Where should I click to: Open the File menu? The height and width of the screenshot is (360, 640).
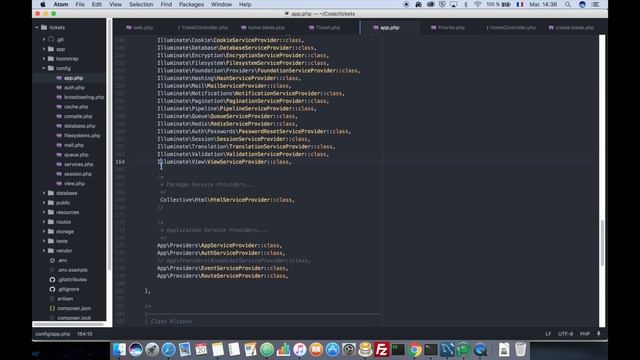(80, 4)
